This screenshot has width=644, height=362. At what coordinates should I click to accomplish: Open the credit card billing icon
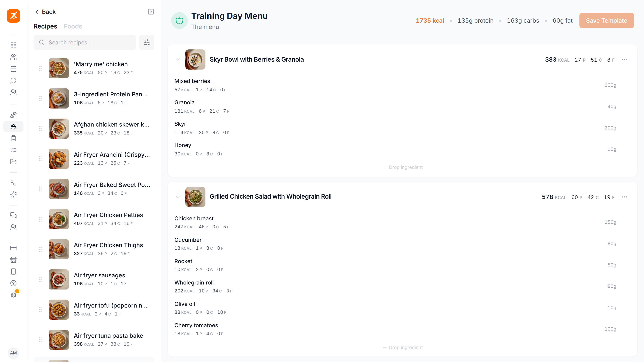click(x=13, y=248)
